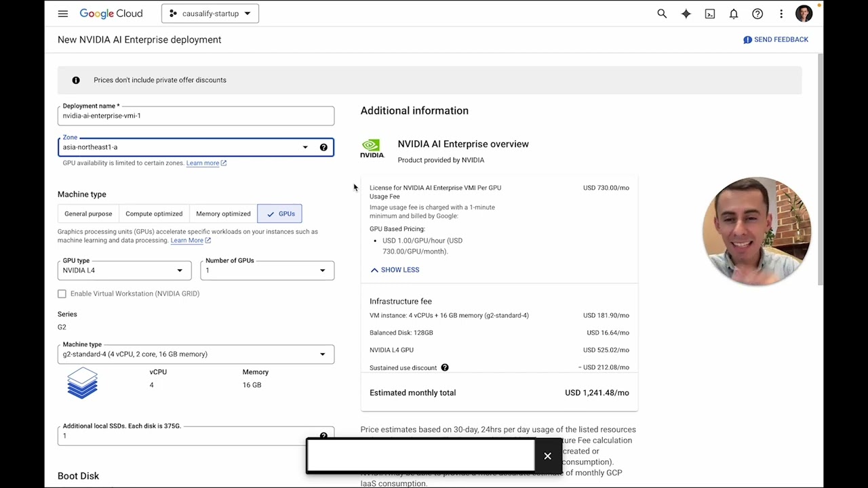
Task: Open the search magnifier icon
Action: pos(662,14)
